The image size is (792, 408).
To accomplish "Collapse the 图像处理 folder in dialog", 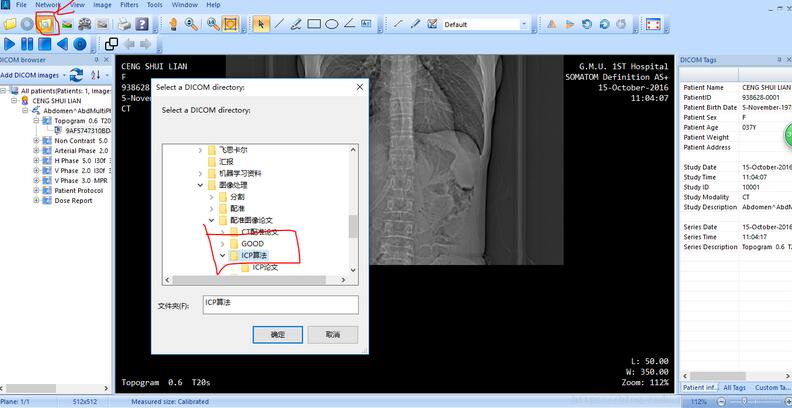I will 201,185.
